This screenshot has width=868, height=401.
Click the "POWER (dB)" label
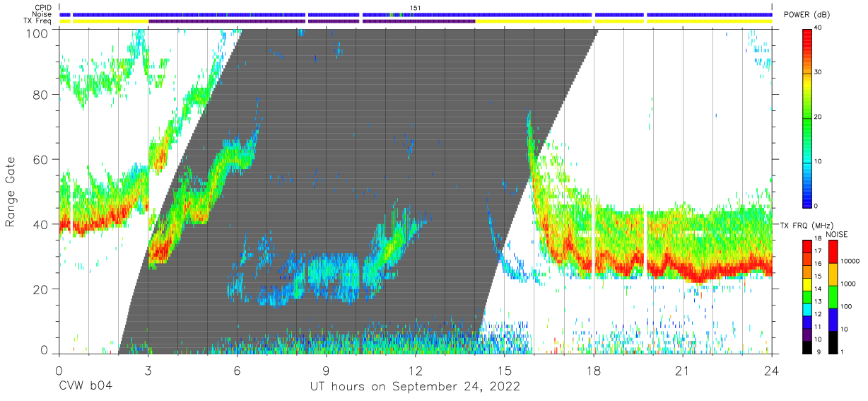[x=806, y=16]
